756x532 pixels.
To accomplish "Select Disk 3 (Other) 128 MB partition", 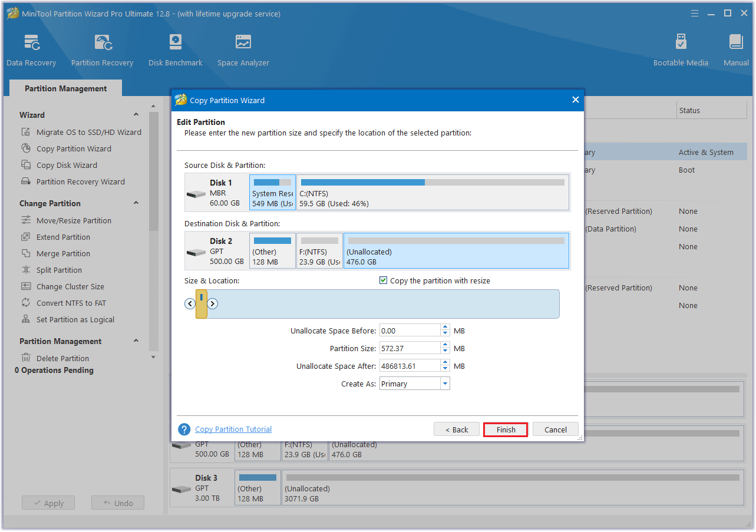I will point(257,487).
